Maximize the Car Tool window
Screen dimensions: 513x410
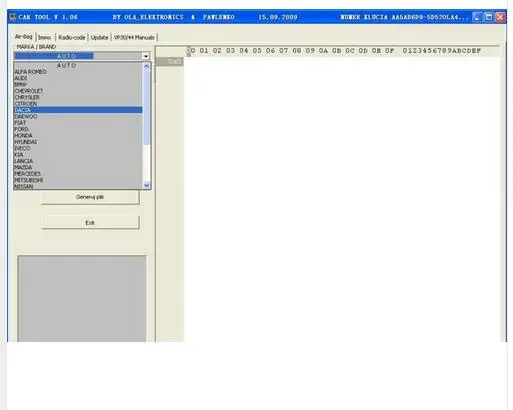click(489, 17)
